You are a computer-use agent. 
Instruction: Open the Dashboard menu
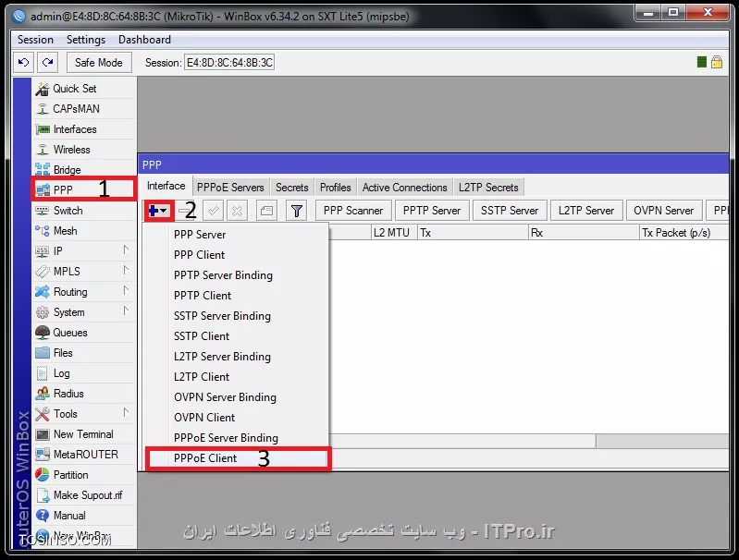click(144, 40)
